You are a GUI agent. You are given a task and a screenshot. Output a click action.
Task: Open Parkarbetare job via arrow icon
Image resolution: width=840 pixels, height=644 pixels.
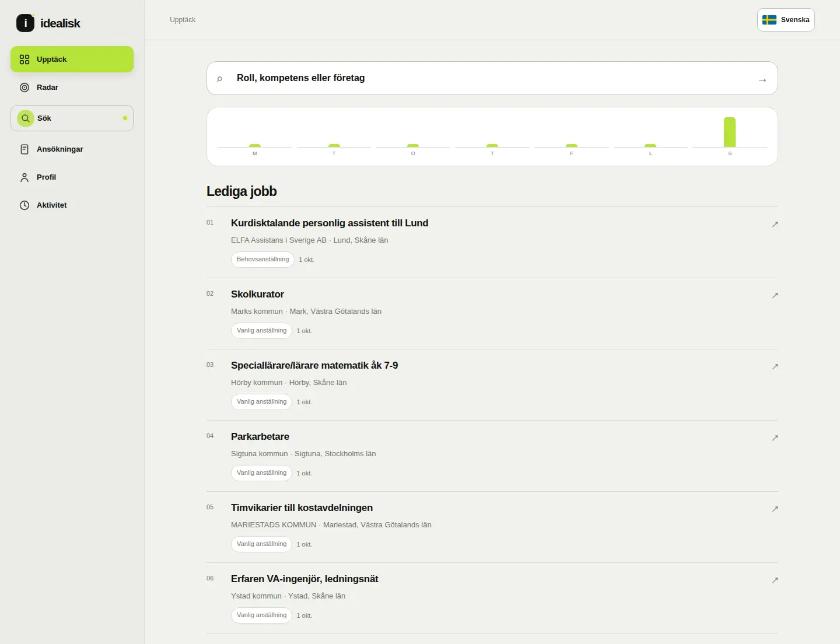pos(775,437)
